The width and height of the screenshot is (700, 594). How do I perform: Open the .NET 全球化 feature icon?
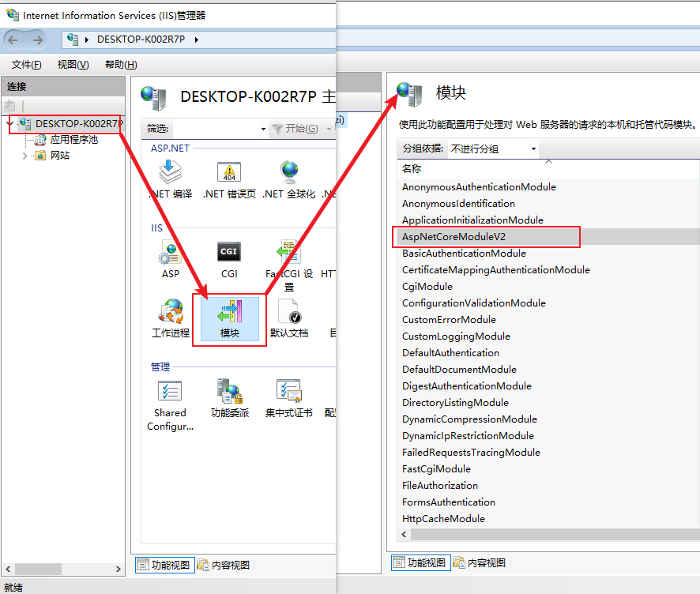point(289,179)
